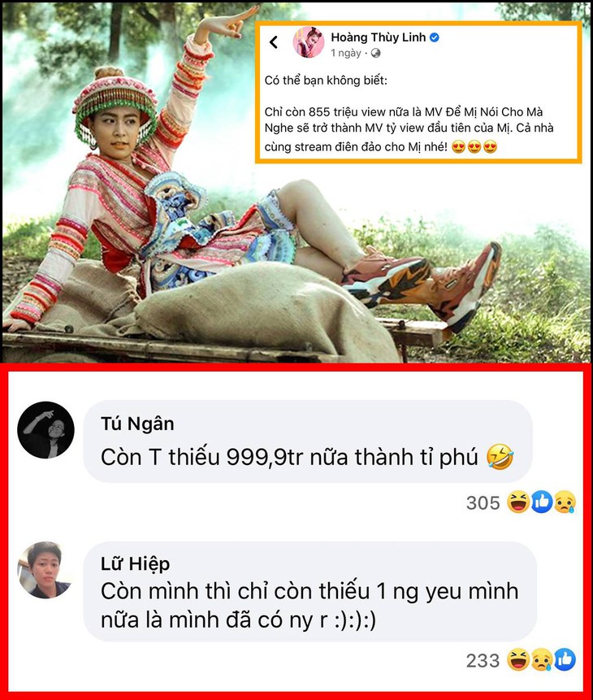Click the commenter name Lữ Hiệp

click(135, 564)
